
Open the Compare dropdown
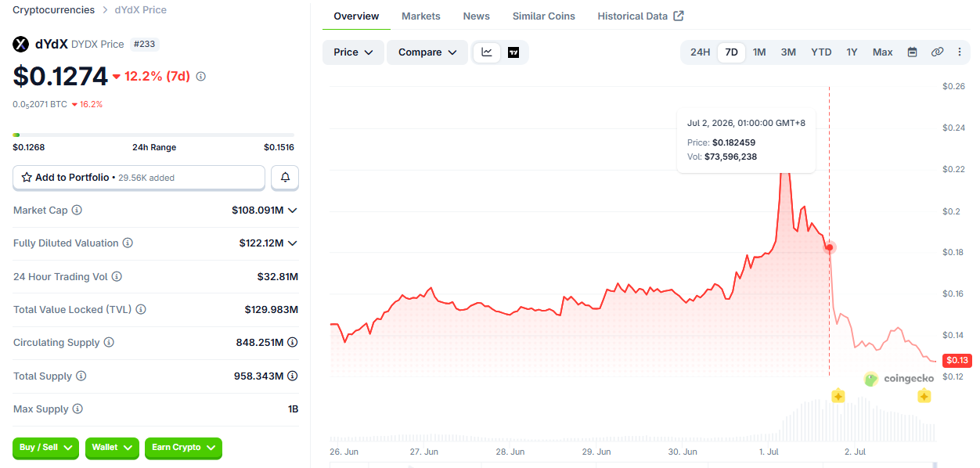pyautogui.click(x=427, y=52)
